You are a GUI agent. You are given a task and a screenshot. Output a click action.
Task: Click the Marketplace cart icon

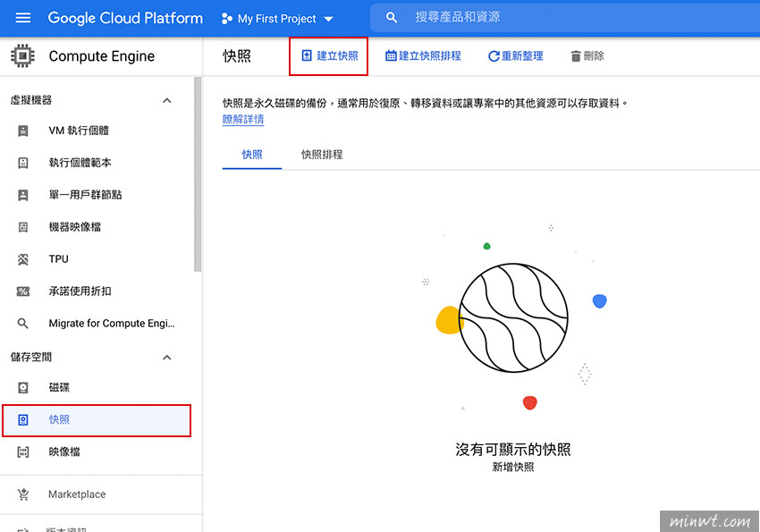(x=22, y=494)
